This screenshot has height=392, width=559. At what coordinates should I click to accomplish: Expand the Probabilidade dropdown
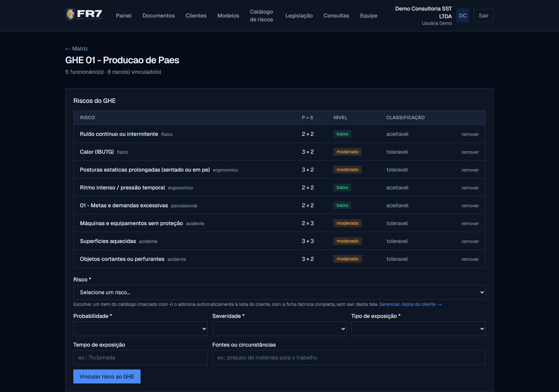click(140, 329)
